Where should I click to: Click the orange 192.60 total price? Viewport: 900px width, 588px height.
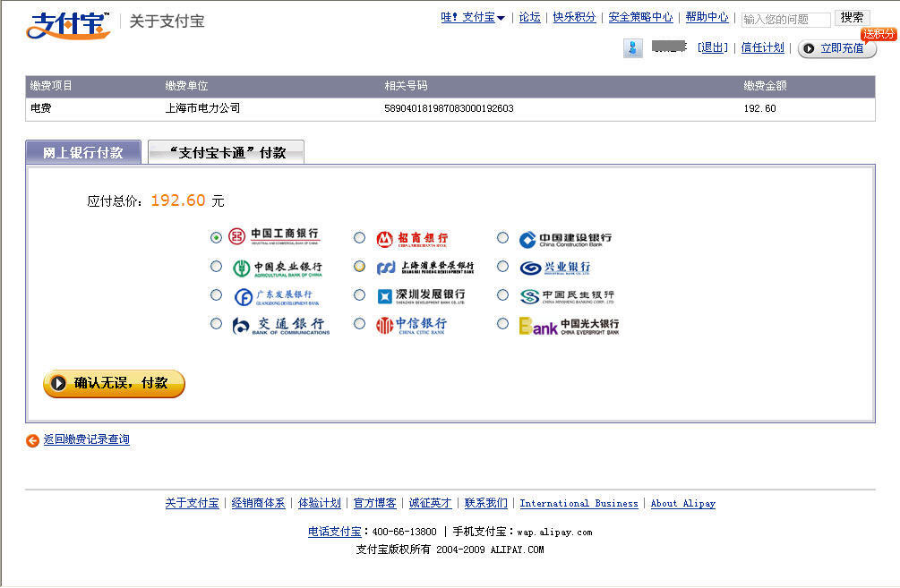point(178,200)
